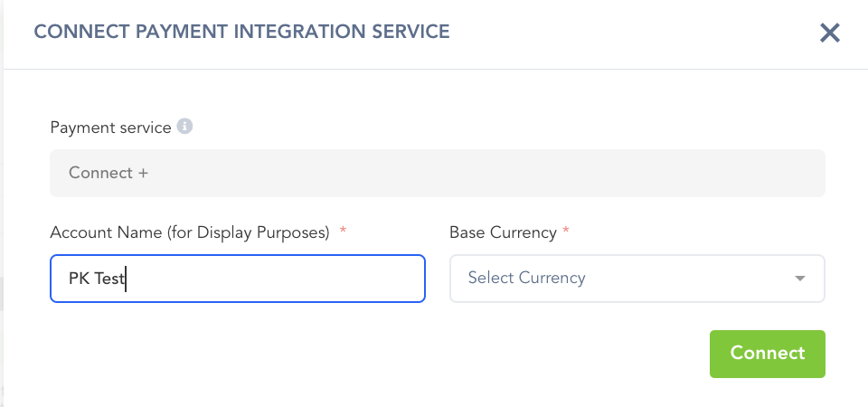Click the Payment service label
Screen dimensions: 868x407
110,128
